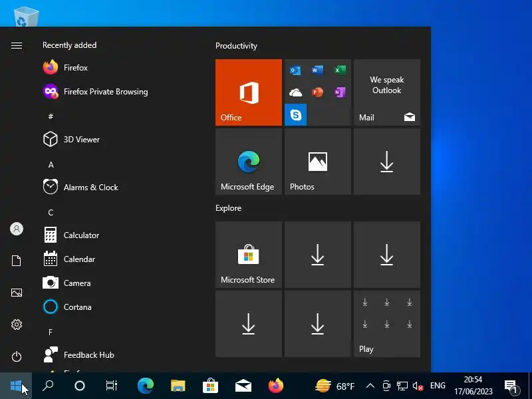Viewport: 532px width, 399px height.
Task: Launch the Microsoft Edge tile
Action: [248, 162]
